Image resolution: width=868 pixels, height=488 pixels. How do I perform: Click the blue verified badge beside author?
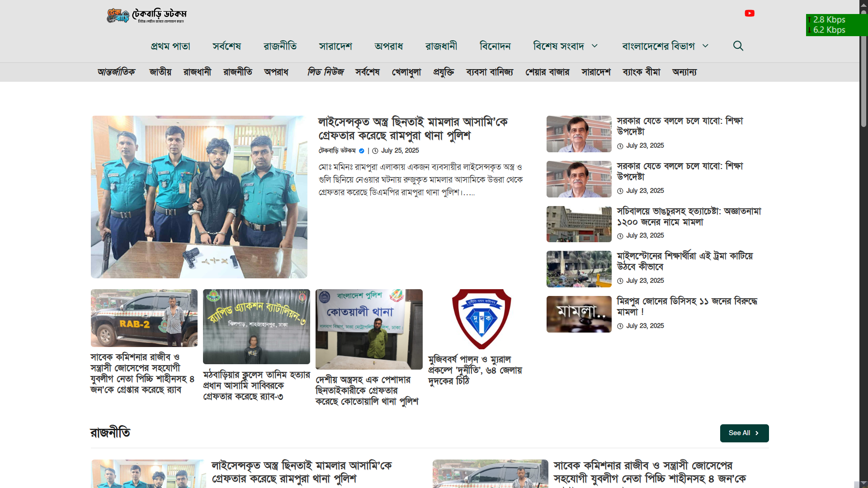click(362, 151)
